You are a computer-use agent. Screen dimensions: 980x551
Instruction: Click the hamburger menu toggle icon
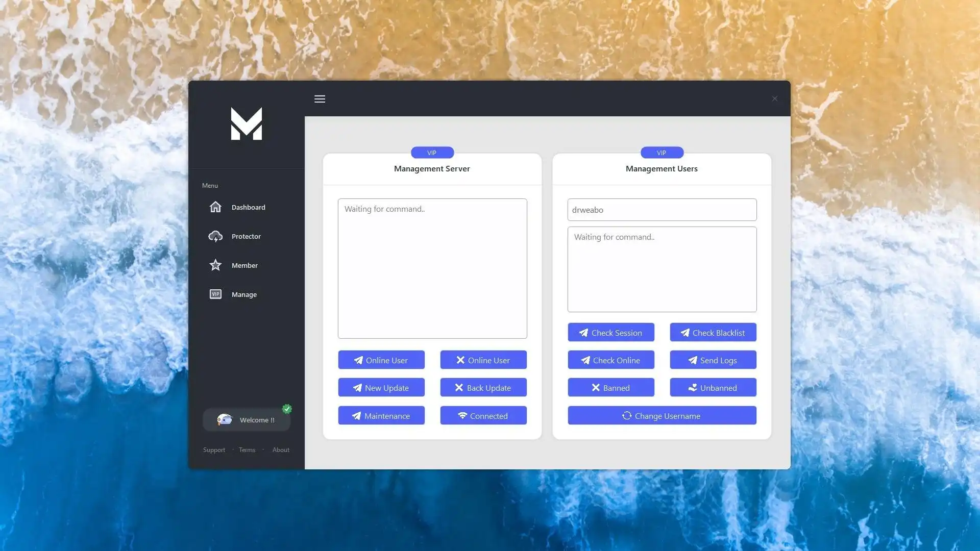[x=320, y=98]
